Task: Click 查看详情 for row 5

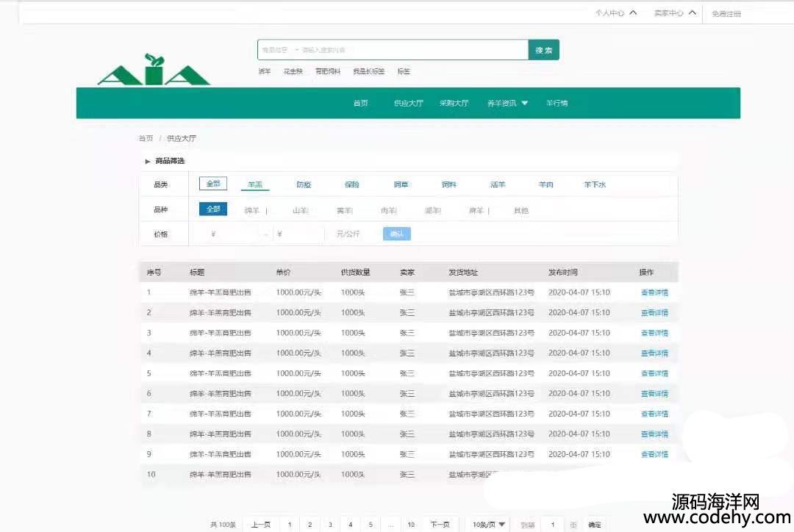Action: (655, 373)
